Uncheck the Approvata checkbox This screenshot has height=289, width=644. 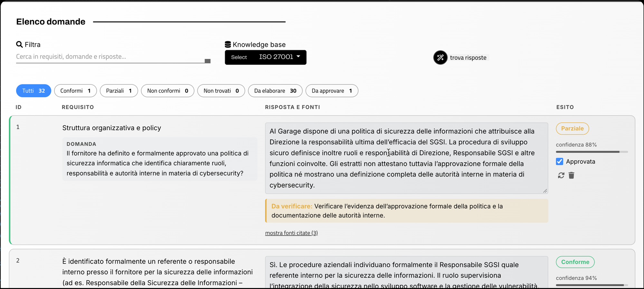(x=560, y=161)
